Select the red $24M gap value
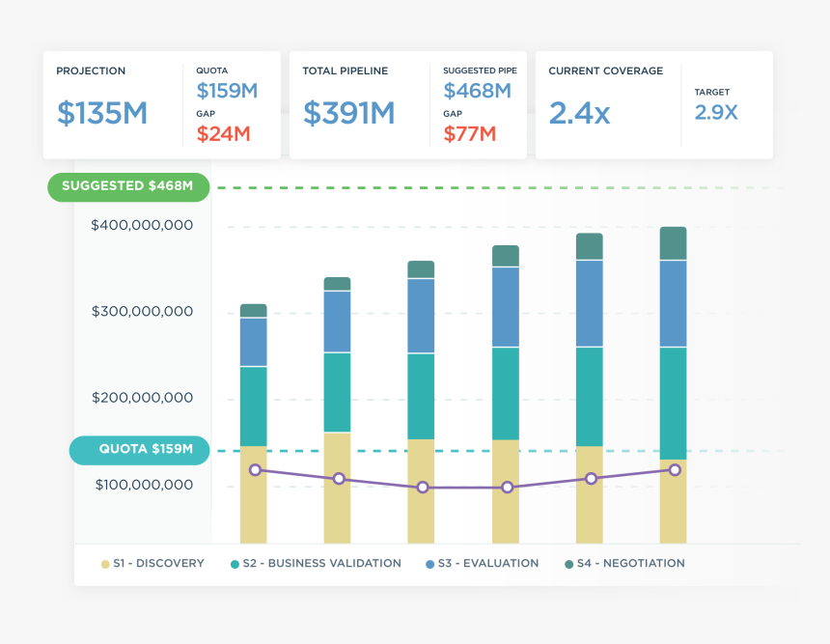The width and height of the screenshot is (830, 644). pyautogui.click(x=223, y=134)
